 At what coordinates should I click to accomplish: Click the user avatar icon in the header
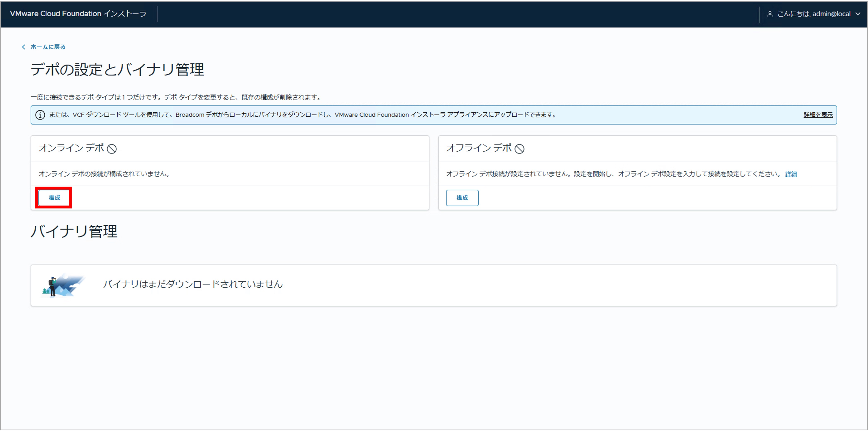click(x=770, y=14)
